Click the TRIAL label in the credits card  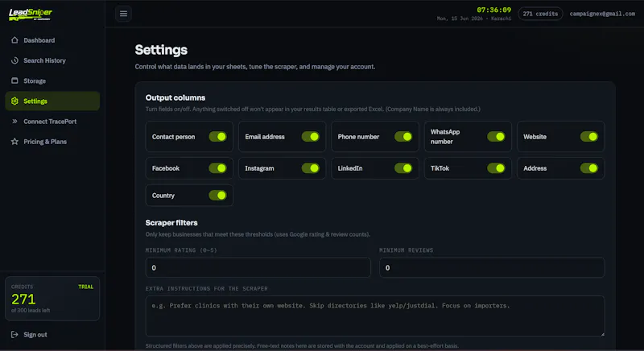point(86,287)
